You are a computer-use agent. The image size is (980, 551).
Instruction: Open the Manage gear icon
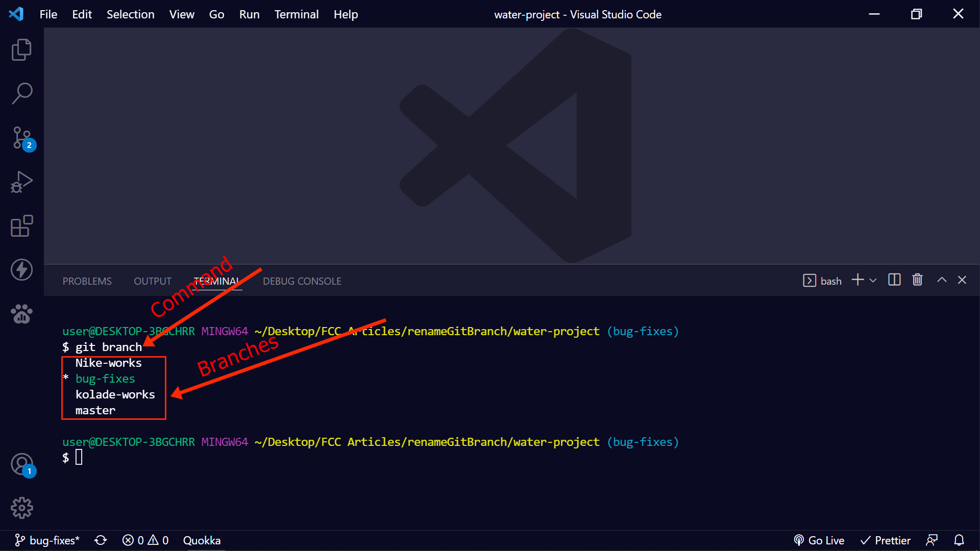(21, 508)
